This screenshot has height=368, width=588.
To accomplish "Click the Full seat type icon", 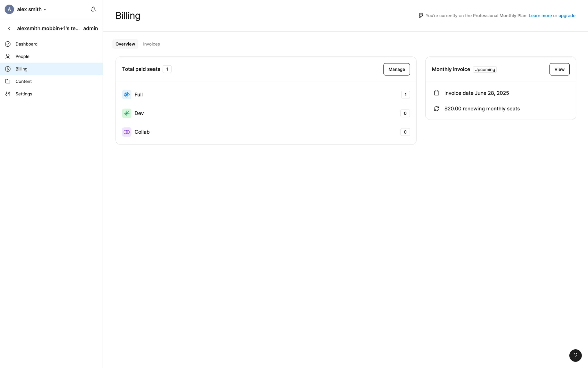I will tap(126, 95).
